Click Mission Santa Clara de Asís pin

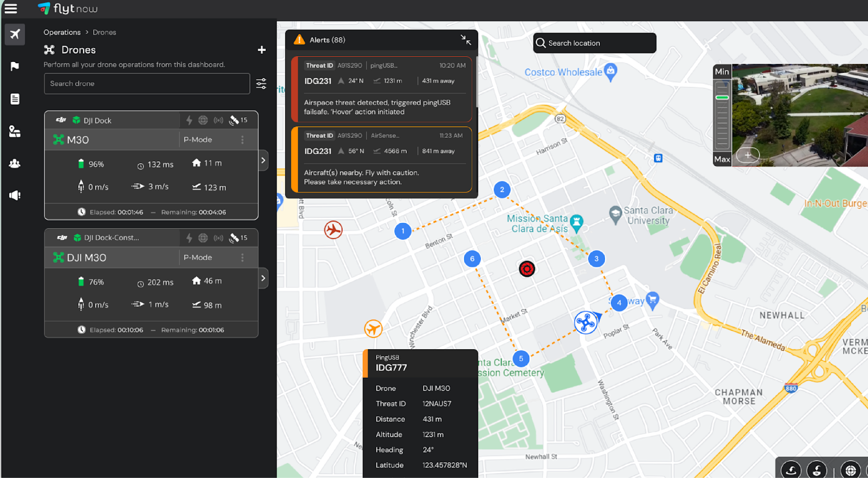[576, 223]
